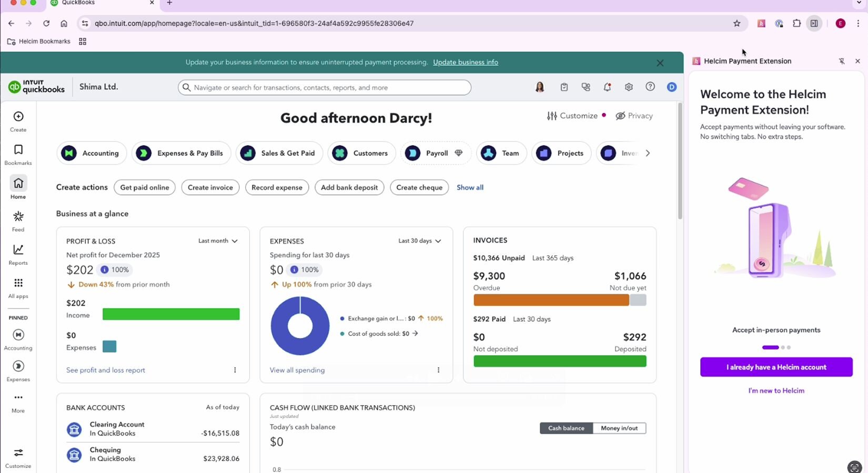Click Record expense action
The width and height of the screenshot is (868, 473).
coord(277,188)
